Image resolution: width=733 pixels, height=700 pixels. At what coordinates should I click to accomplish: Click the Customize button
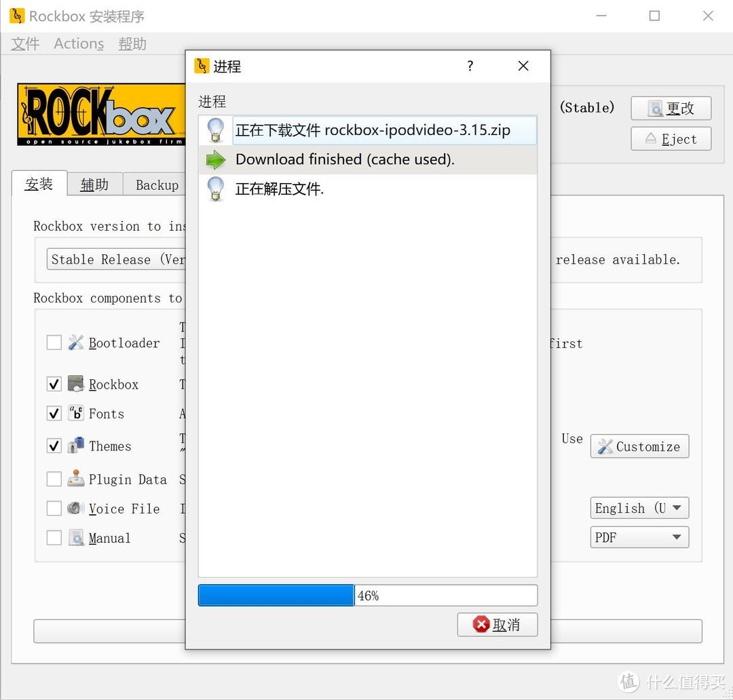tap(639, 446)
